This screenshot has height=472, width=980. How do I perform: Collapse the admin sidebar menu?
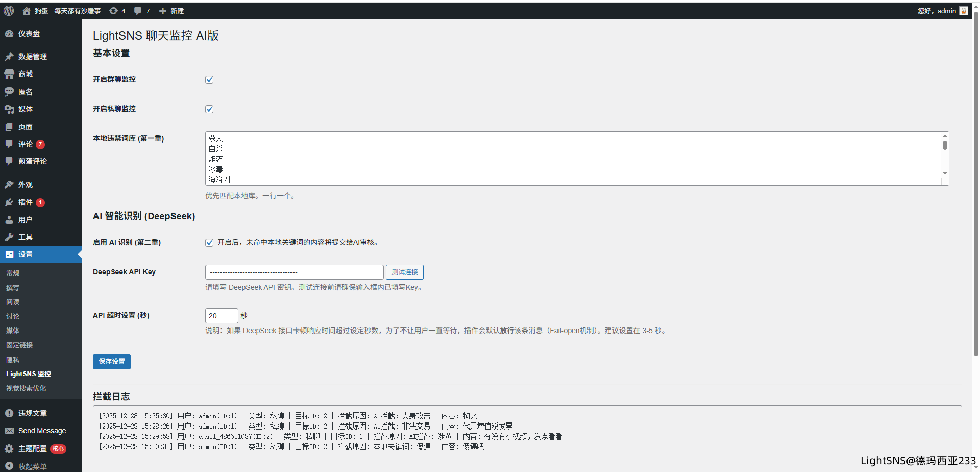click(x=32, y=466)
